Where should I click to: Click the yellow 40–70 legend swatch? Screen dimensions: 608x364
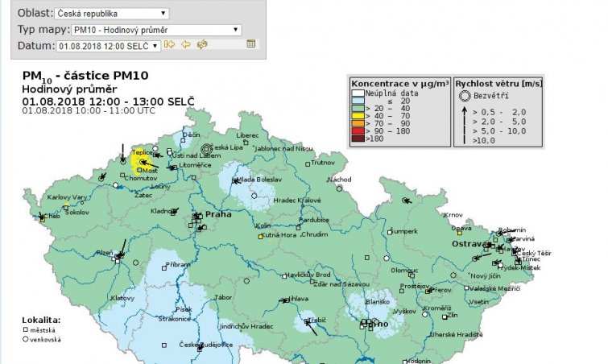[x=357, y=114]
